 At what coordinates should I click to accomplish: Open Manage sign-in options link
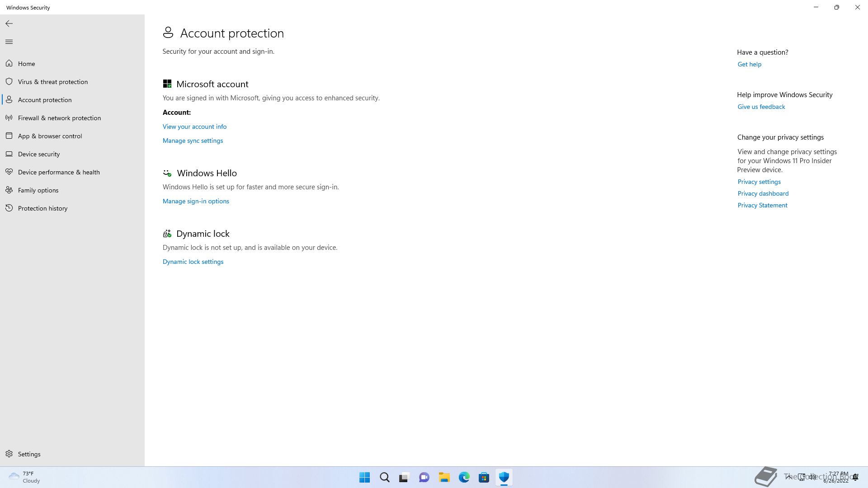pos(196,201)
